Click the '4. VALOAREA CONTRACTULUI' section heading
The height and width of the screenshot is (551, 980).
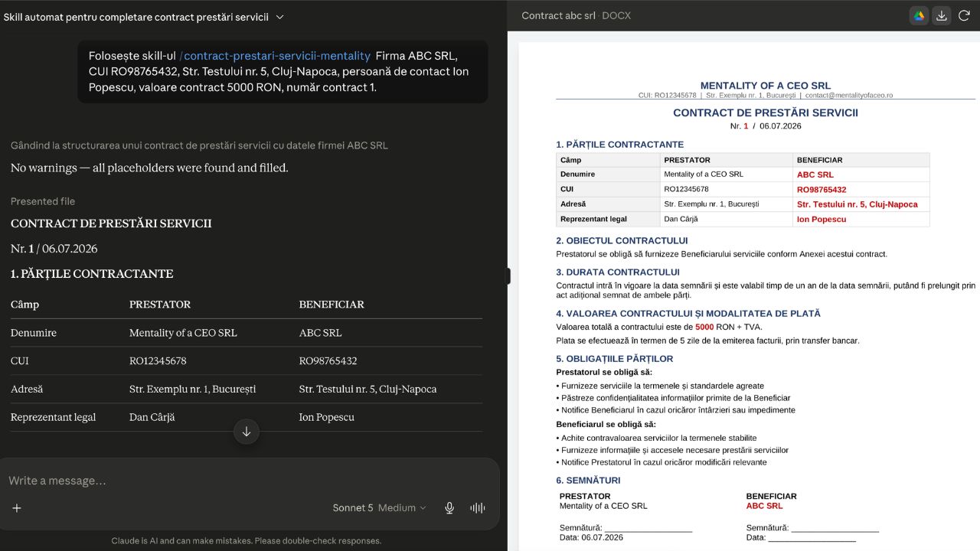[x=688, y=313]
